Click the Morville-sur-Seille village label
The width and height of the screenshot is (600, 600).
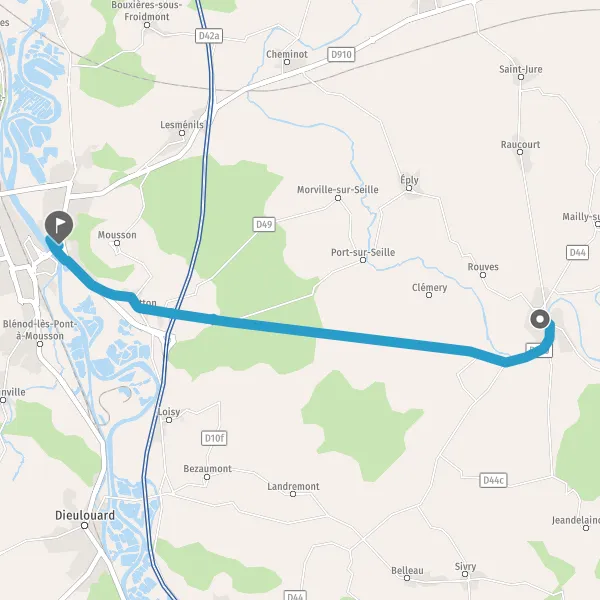(x=338, y=189)
